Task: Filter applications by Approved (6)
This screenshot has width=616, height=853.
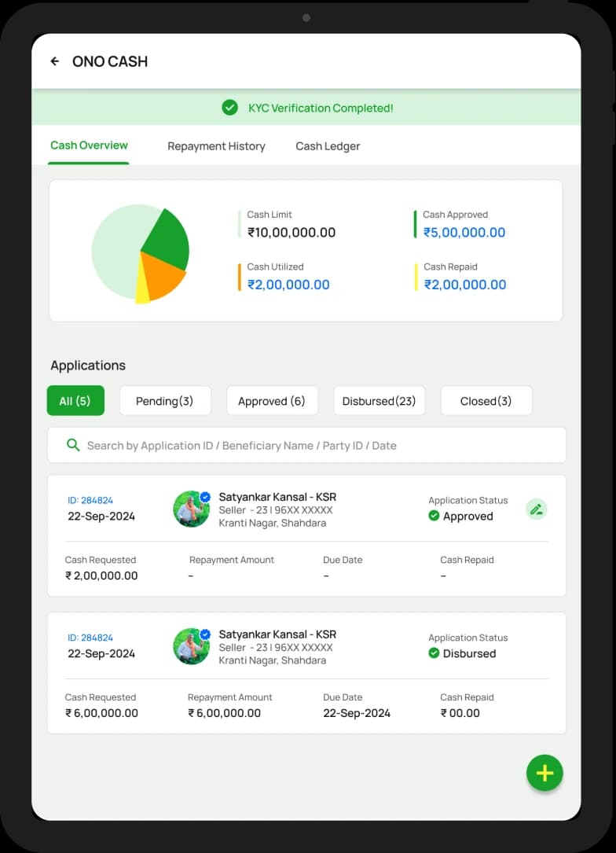Action: pos(272,401)
